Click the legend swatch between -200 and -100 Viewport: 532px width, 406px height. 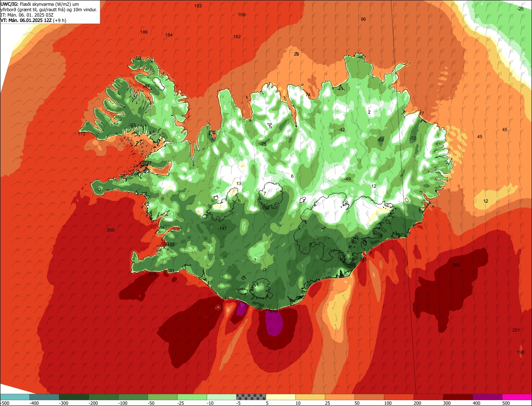[x=103, y=396]
